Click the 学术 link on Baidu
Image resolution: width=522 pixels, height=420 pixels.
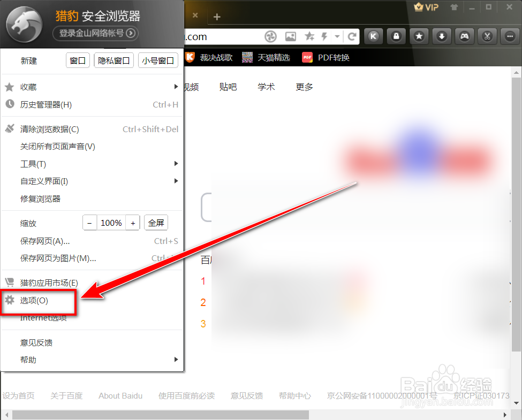(x=266, y=87)
